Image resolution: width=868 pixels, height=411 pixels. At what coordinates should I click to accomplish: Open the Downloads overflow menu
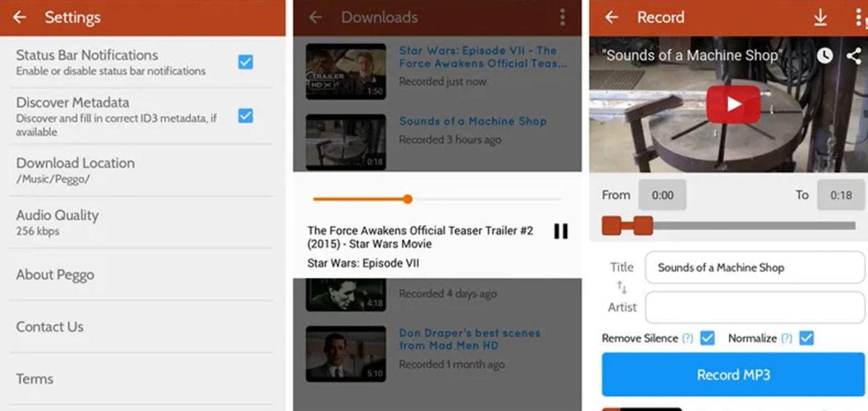pyautogui.click(x=563, y=17)
